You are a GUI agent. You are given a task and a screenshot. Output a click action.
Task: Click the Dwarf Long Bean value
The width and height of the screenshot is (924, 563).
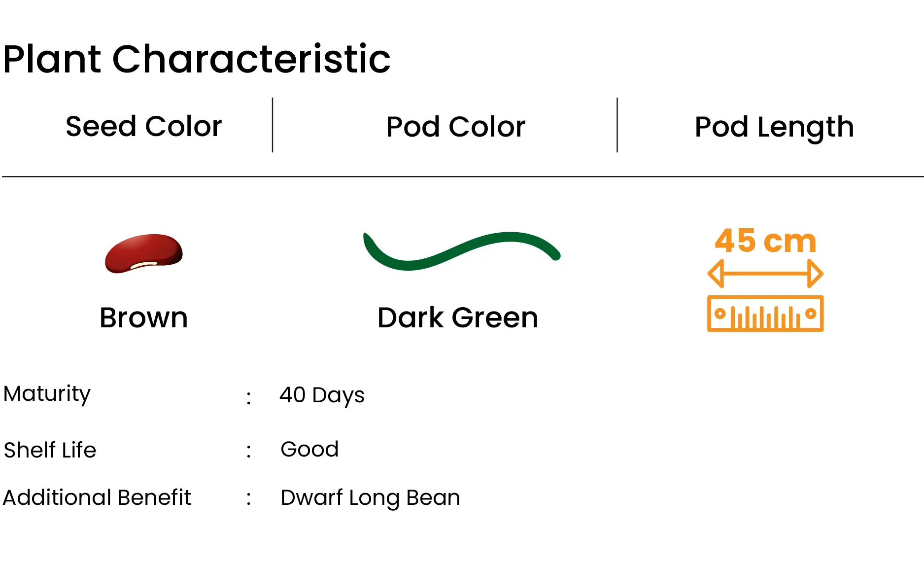pos(370,498)
